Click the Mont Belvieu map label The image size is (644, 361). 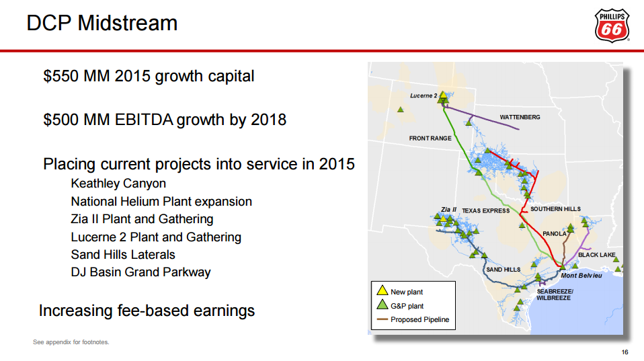point(581,276)
